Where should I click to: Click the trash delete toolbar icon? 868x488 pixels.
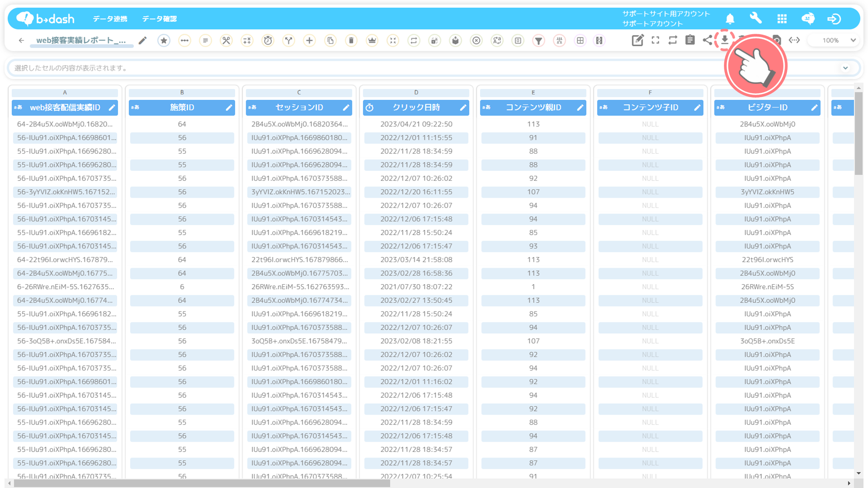pos(351,40)
